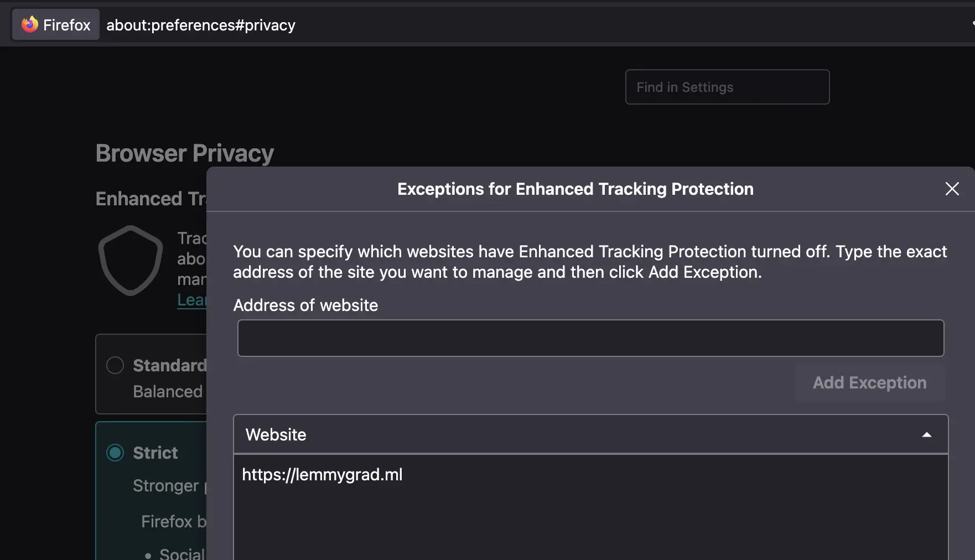
Task: Click the Exceptions dialog title bar text
Action: click(575, 189)
